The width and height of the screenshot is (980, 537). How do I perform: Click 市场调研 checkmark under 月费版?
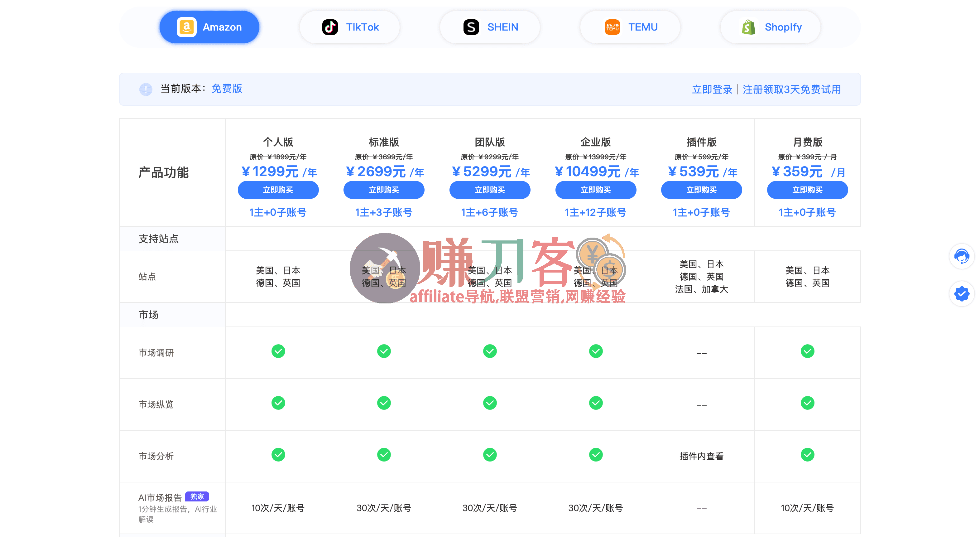tap(807, 351)
